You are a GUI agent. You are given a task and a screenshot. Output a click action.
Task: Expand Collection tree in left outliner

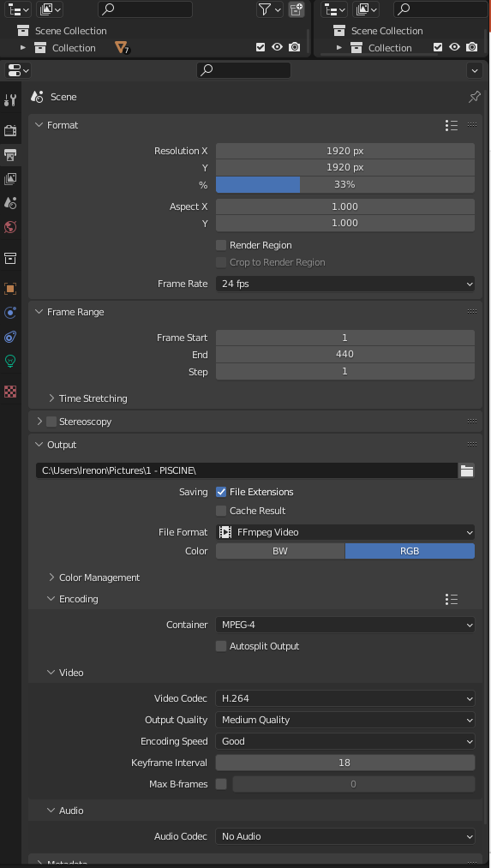coord(22,48)
